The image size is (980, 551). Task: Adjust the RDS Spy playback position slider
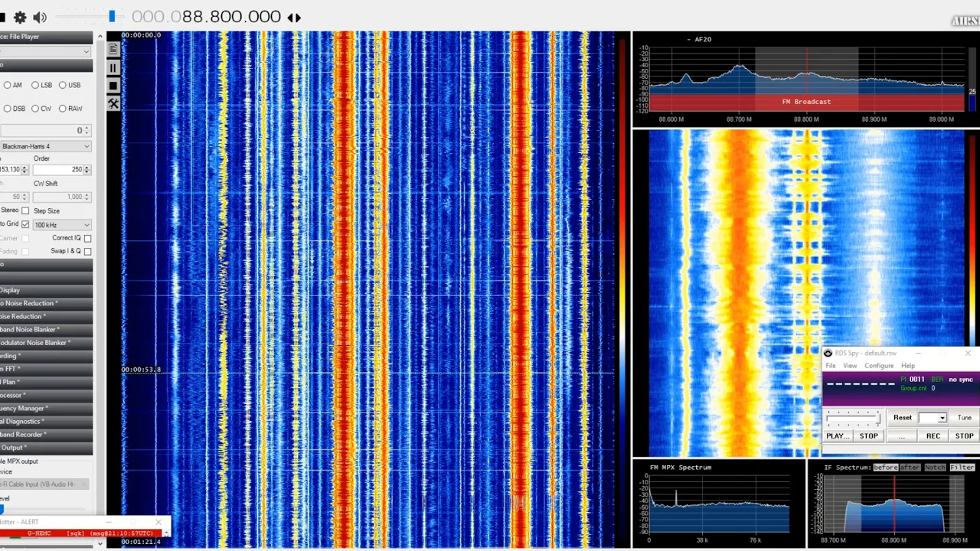(853, 418)
